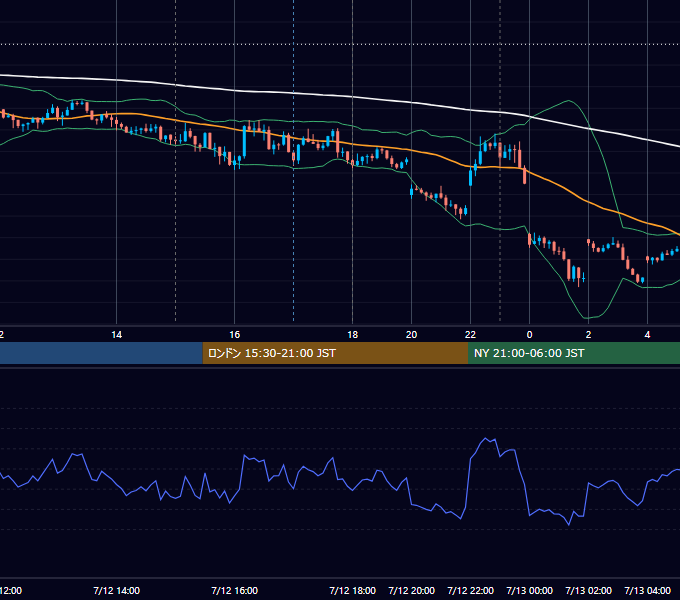The height and width of the screenshot is (600, 680).
Task: Click the 7/13 02:00 date label
Action: pos(588,590)
